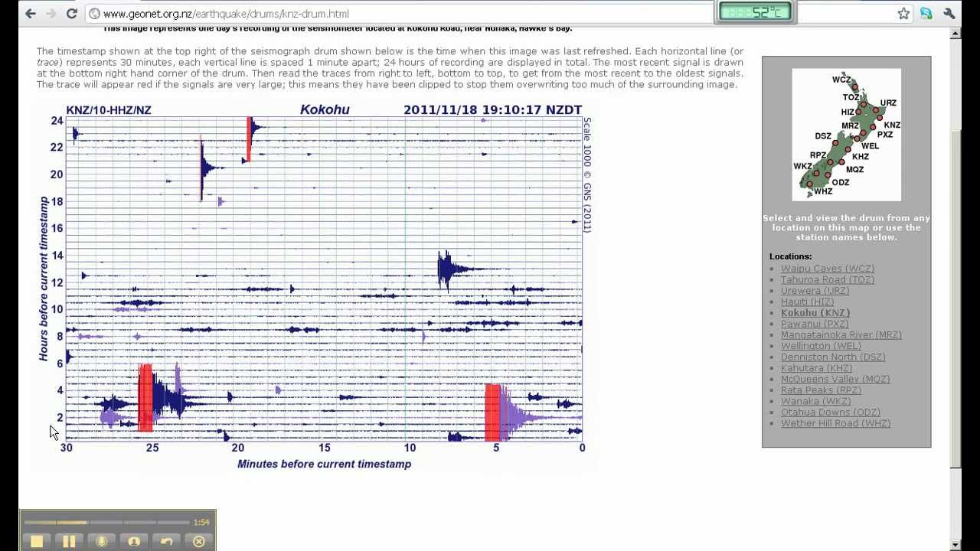Click the scrollbar down arrow
980x551 pixels.
click(x=955, y=545)
